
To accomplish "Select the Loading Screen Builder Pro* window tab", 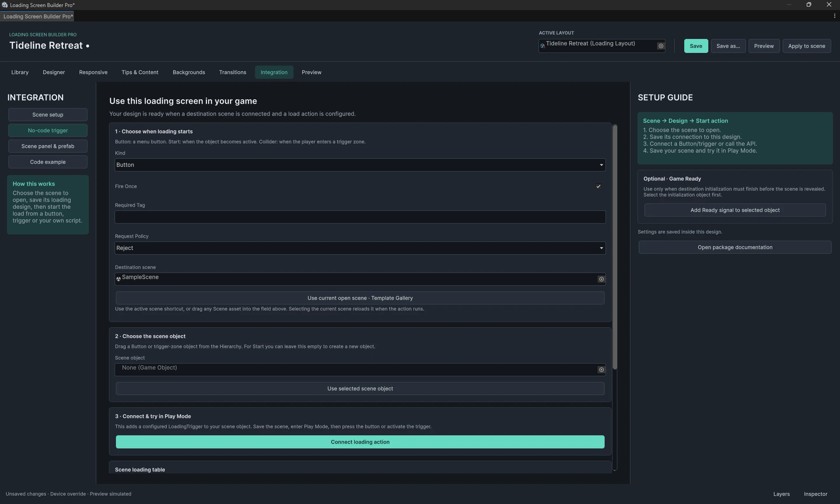I will (x=37, y=16).
